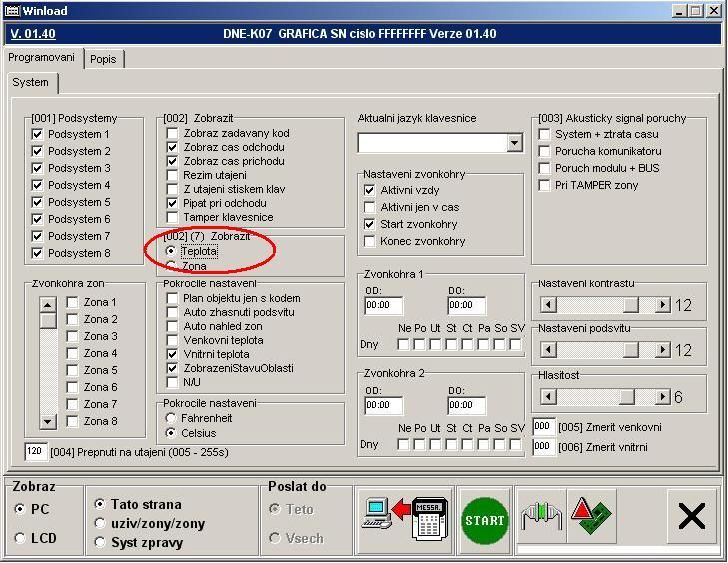This screenshot has width=728, height=563.
Task: Choose the Syst zpravy option
Action: (x=100, y=542)
